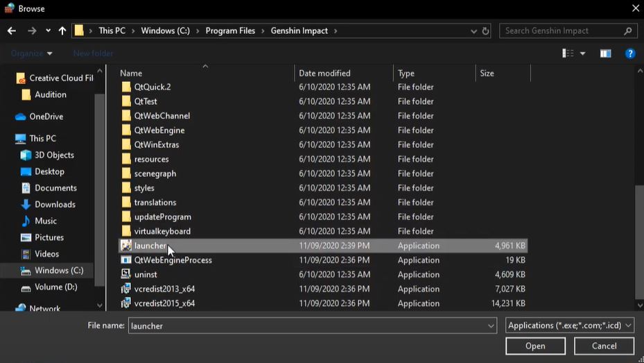Click the magnifier search icon
The width and height of the screenshot is (644, 363).
coord(627,31)
